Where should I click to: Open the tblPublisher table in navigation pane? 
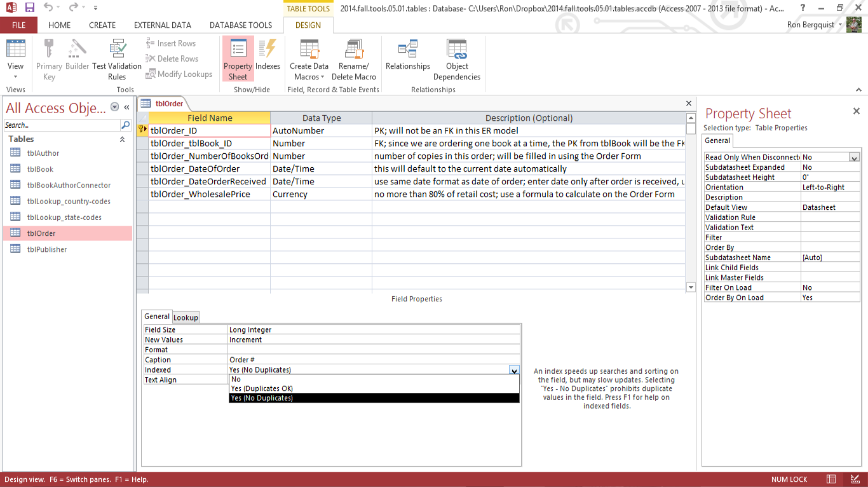click(x=46, y=249)
